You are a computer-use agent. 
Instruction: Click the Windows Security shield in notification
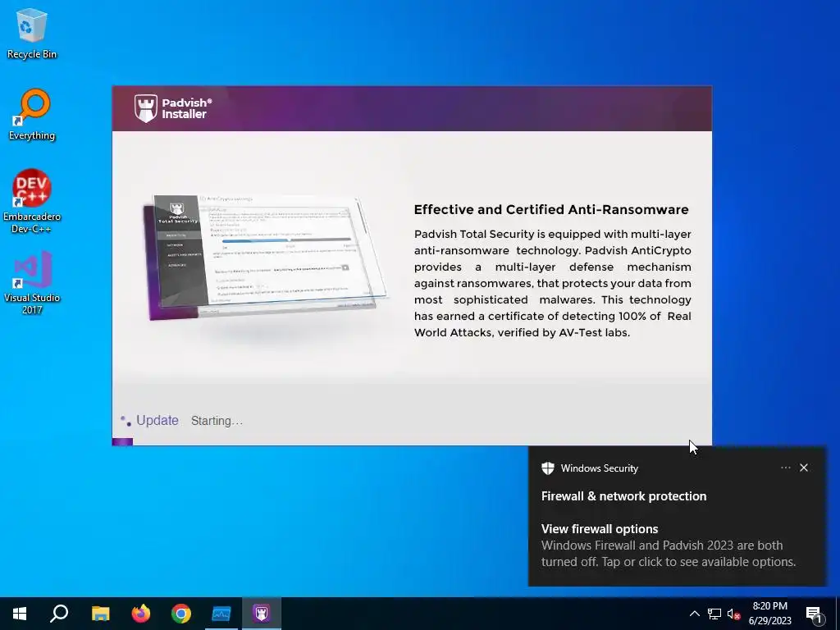tap(547, 468)
